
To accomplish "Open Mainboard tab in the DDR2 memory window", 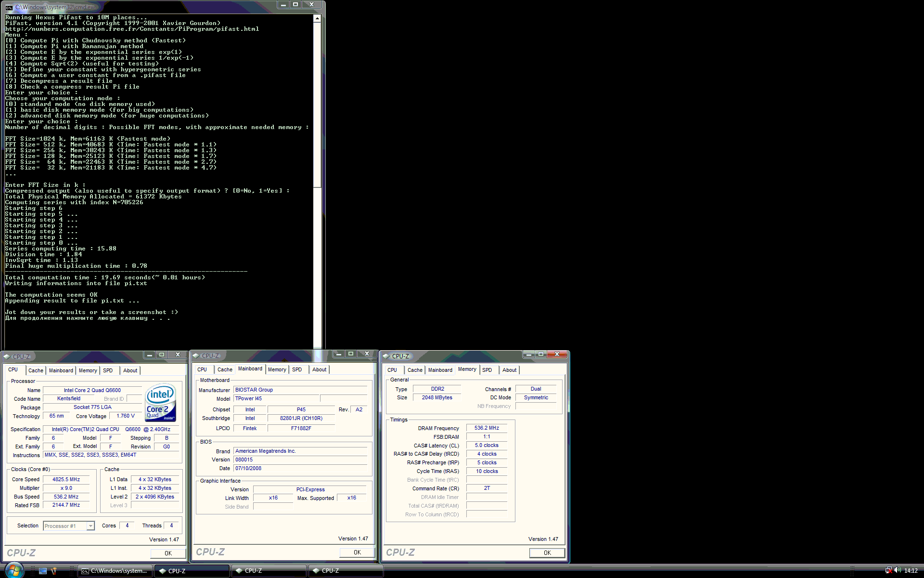I will click(x=440, y=370).
